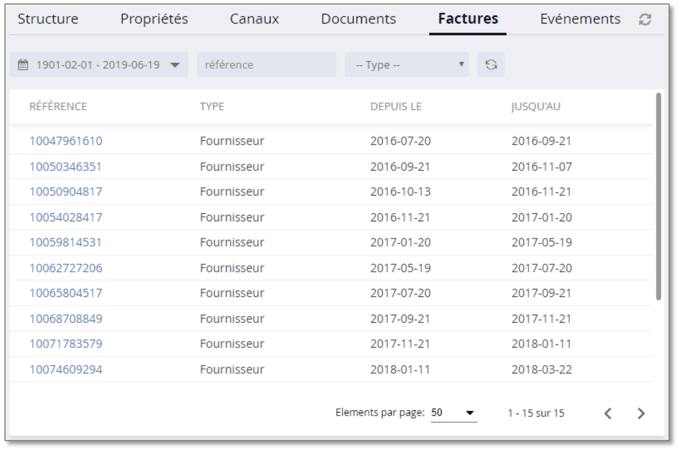Open invoice 10047961610
Screen dimensions: 688x454
click(x=66, y=141)
